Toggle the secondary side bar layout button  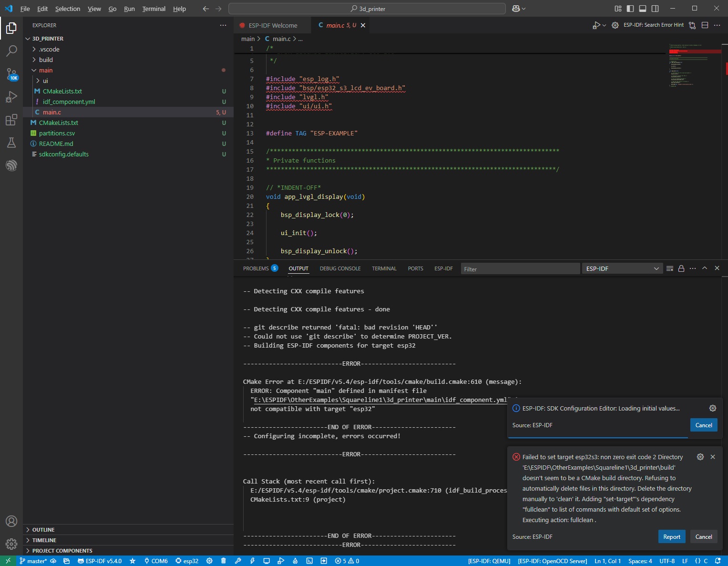tap(655, 9)
